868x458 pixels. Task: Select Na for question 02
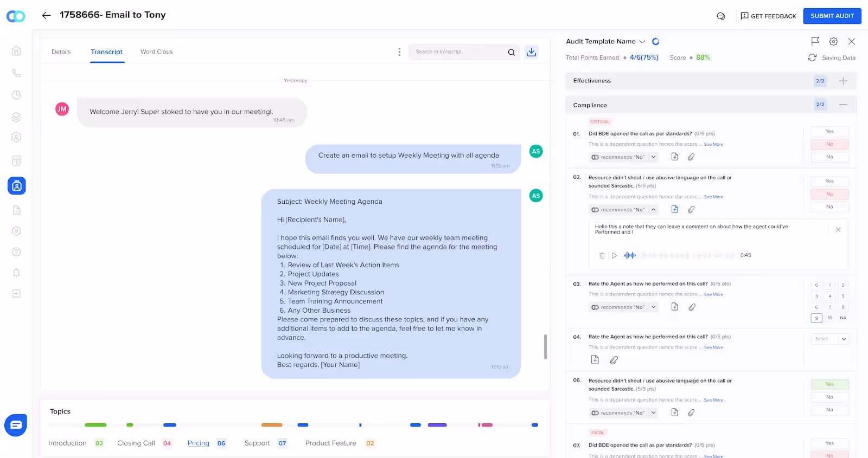829,207
